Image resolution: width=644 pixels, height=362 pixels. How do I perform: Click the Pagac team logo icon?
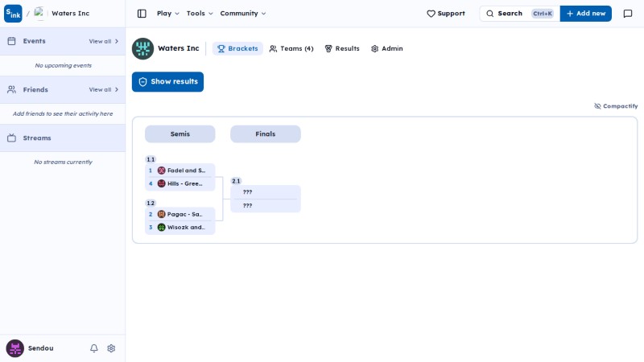tap(162, 214)
